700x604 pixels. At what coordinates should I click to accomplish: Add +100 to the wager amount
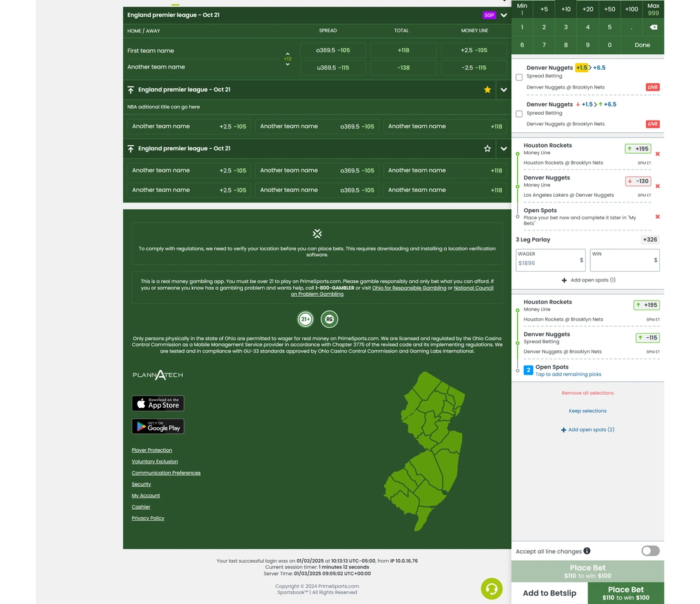(632, 9)
